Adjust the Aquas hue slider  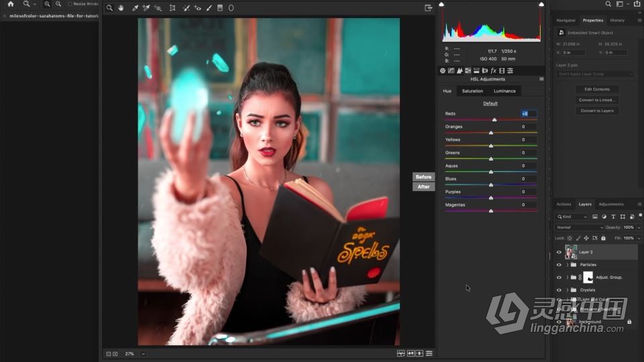pos(491,172)
